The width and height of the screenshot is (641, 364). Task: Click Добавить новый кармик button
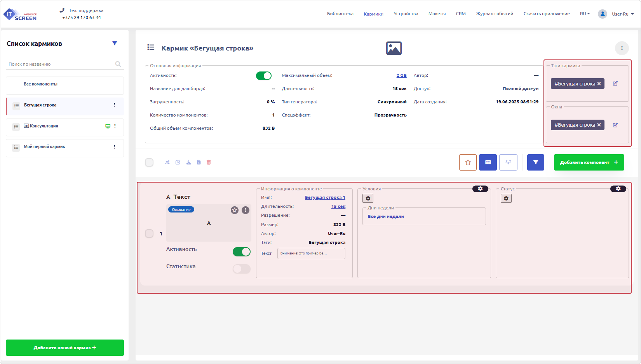point(65,348)
